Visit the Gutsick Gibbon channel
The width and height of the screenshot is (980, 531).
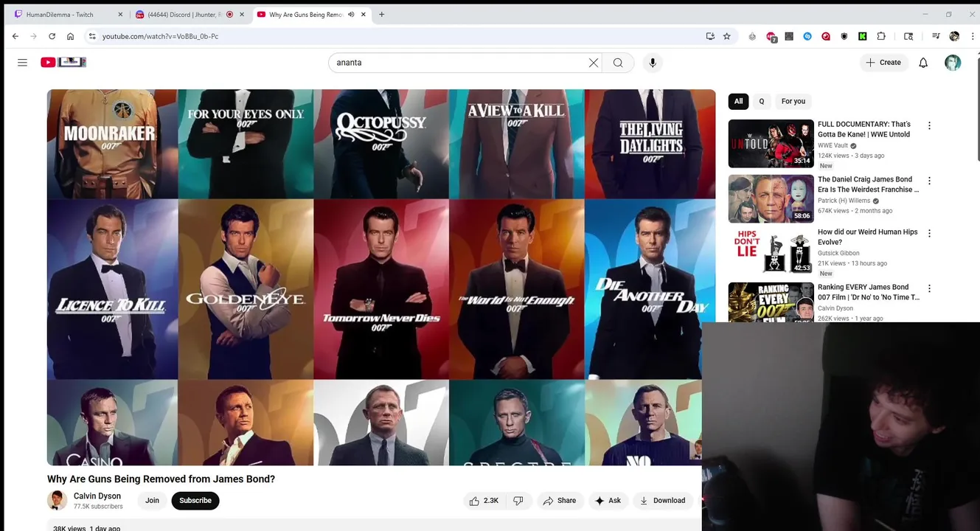tap(838, 253)
